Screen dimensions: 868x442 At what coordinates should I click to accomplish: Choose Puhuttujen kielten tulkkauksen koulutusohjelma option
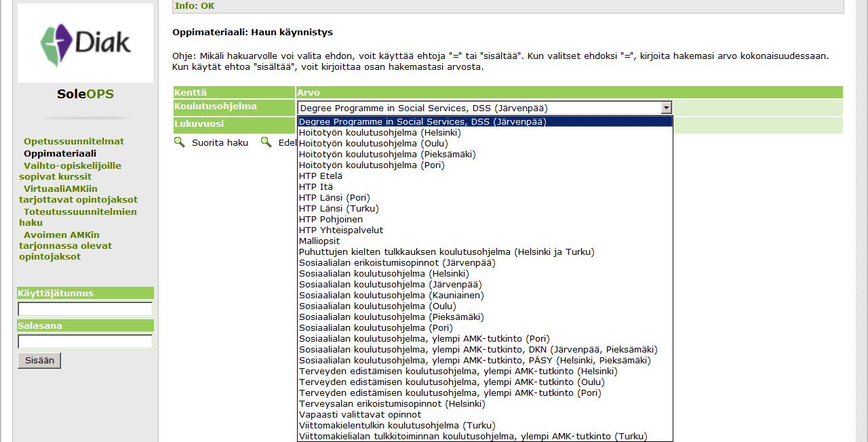[x=485, y=252]
